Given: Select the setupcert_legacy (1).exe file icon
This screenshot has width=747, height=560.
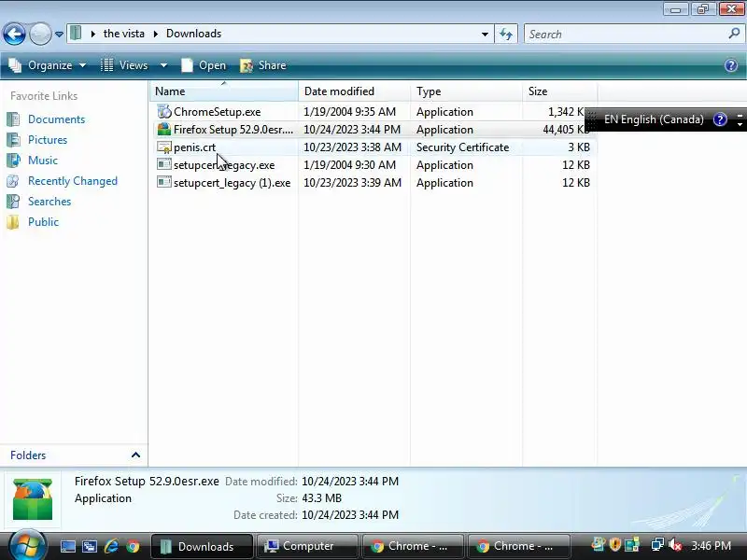Looking at the screenshot, I should [164, 182].
